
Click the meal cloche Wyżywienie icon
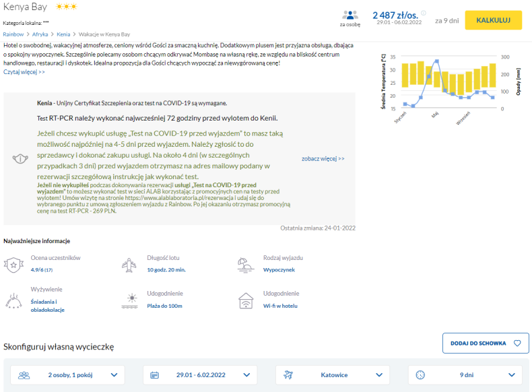pos(13,300)
